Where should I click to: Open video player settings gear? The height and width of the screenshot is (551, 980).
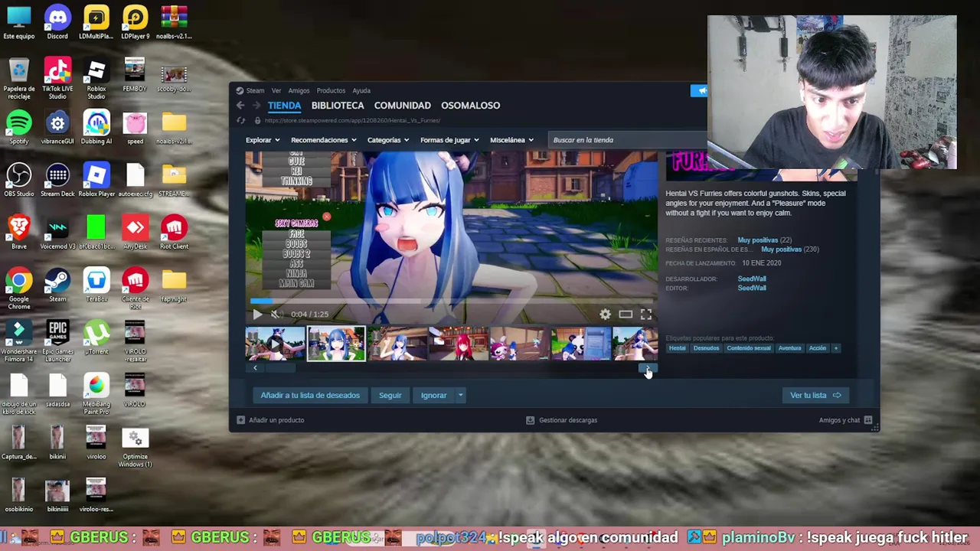click(x=605, y=314)
